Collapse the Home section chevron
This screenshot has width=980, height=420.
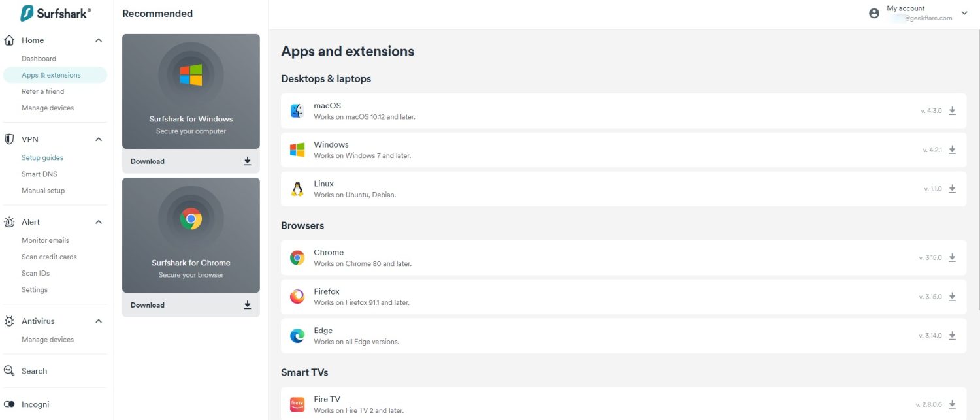(x=99, y=40)
